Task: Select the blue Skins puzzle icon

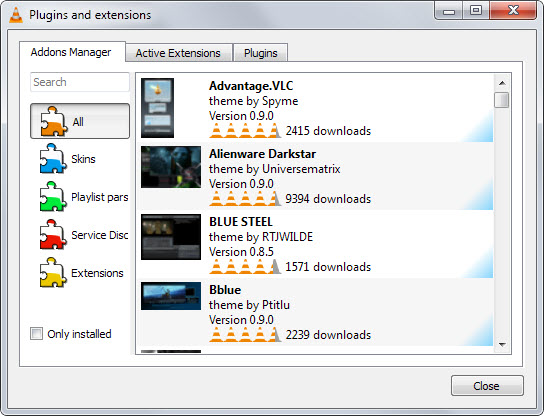Action: [x=53, y=158]
